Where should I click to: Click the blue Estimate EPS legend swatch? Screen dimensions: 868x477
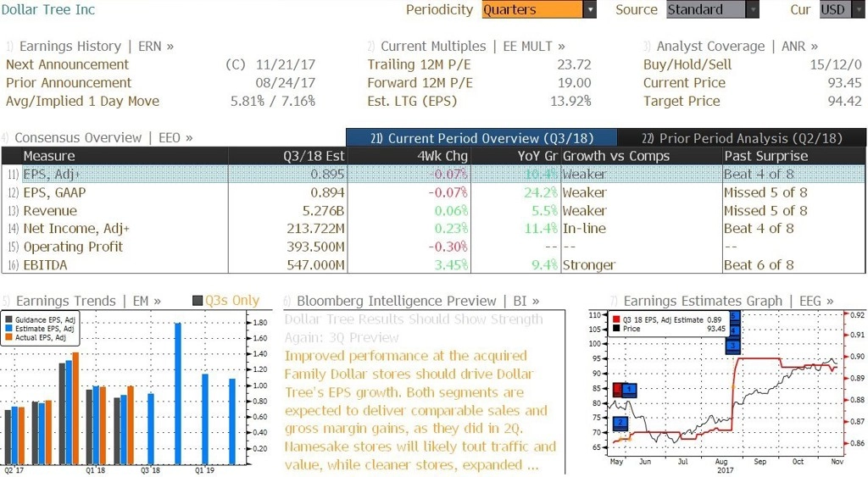[x=8, y=329]
